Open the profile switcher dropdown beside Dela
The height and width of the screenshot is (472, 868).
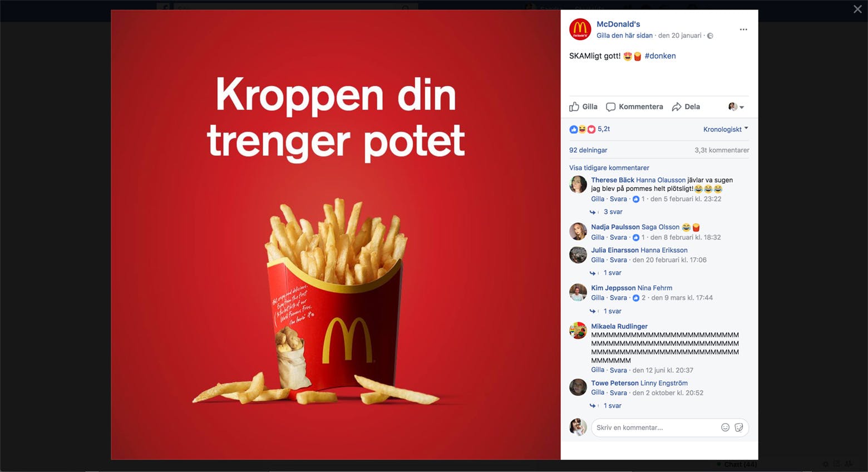[x=736, y=107]
